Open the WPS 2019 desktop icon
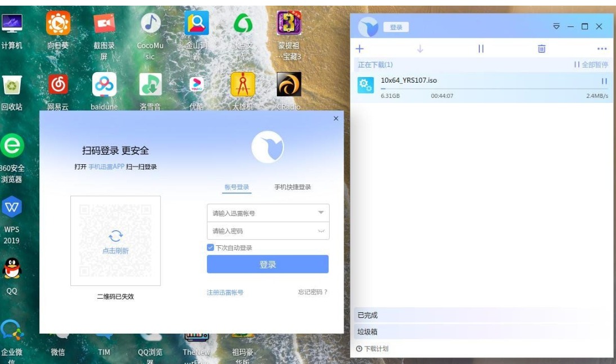The width and height of the screenshot is (616, 364). tap(11, 207)
